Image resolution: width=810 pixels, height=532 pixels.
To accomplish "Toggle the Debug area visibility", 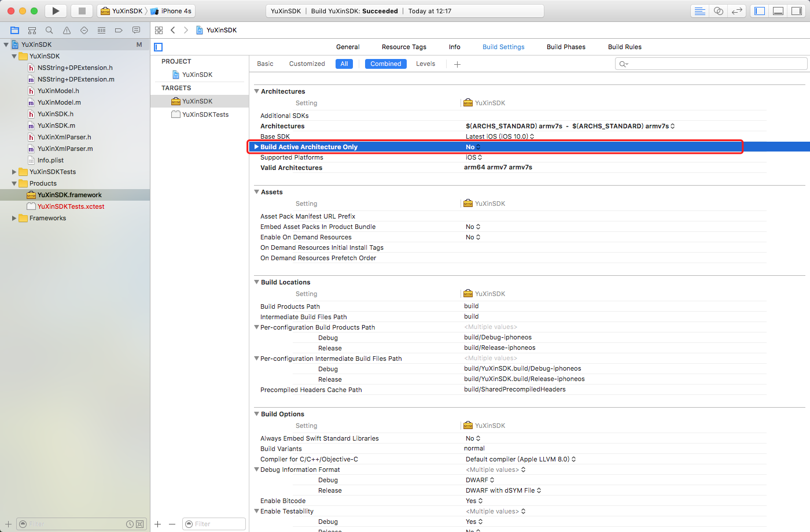I will pyautogui.click(x=778, y=11).
